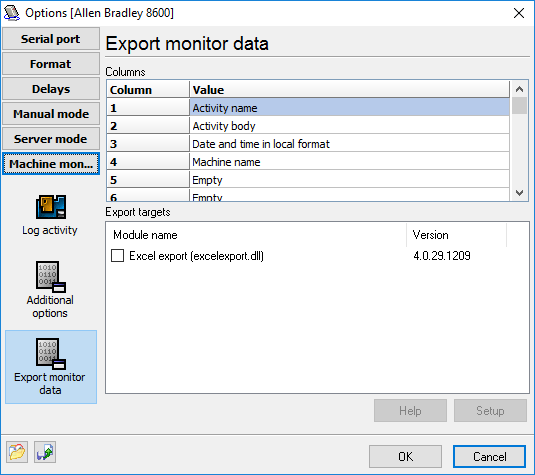535x475 pixels.
Task: Click the columns list scroll up arrow
Action: pyautogui.click(x=519, y=89)
